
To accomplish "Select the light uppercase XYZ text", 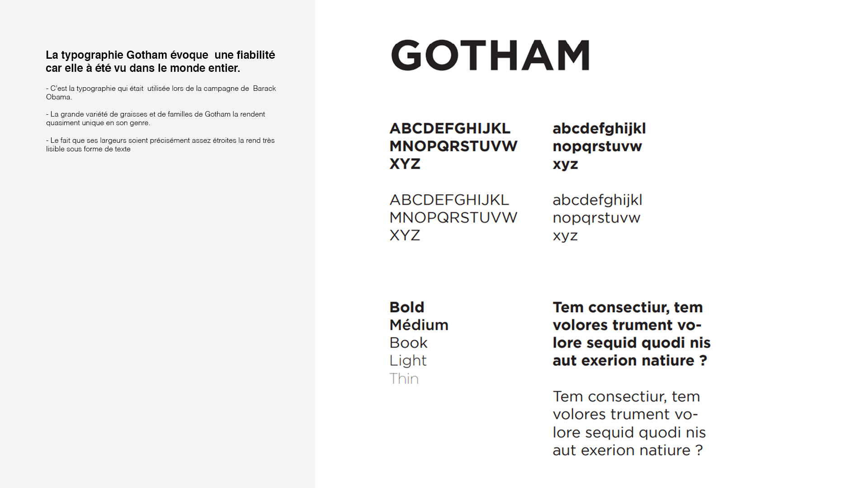I will pos(405,235).
